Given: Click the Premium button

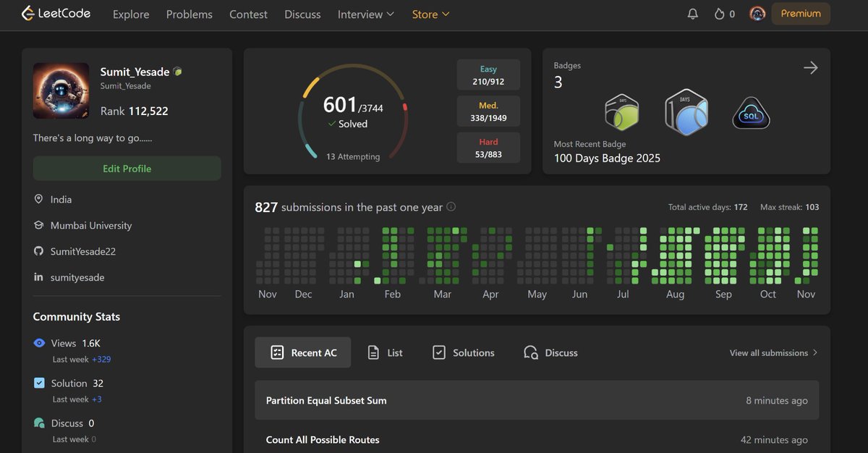Looking at the screenshot, I should pyautogui.click(x=801, y=14).
